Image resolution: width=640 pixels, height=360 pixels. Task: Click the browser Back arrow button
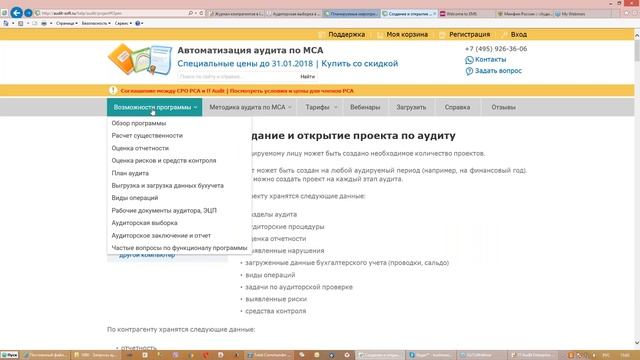click(16, 13)
